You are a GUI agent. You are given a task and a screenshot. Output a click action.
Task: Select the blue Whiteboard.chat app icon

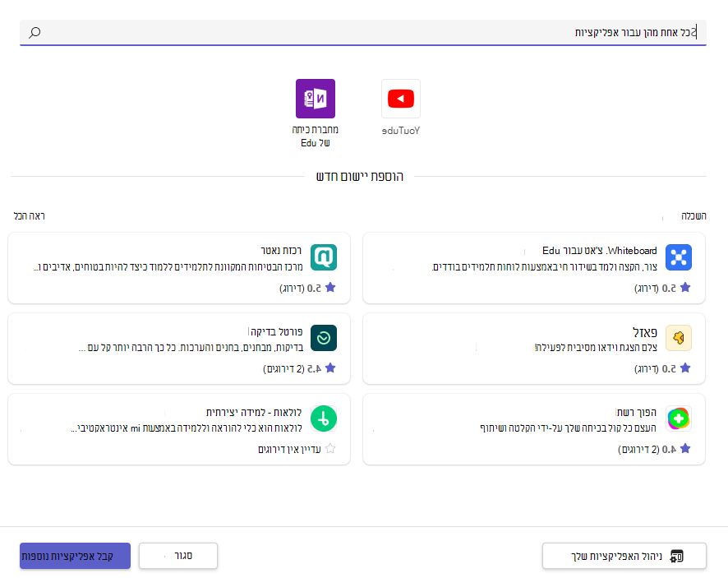point(679,257)
